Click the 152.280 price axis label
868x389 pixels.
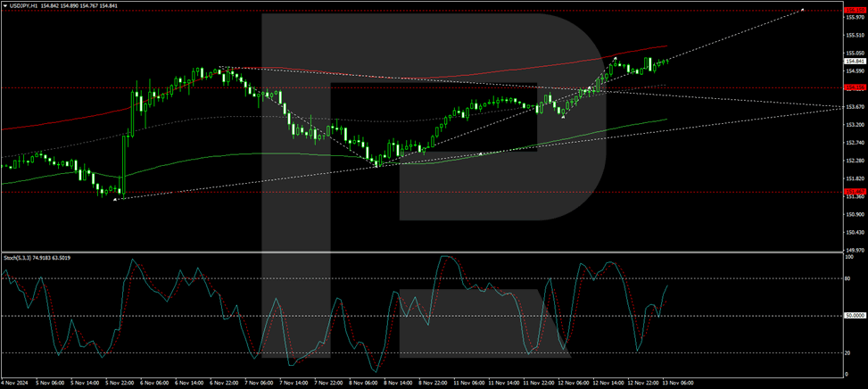click(x=854, y=161)
